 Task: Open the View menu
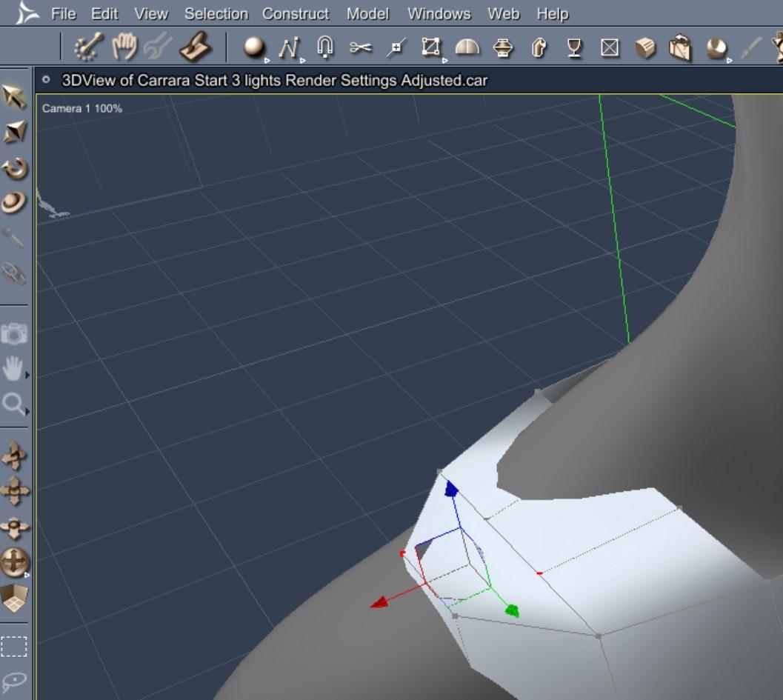coord(151,13)
